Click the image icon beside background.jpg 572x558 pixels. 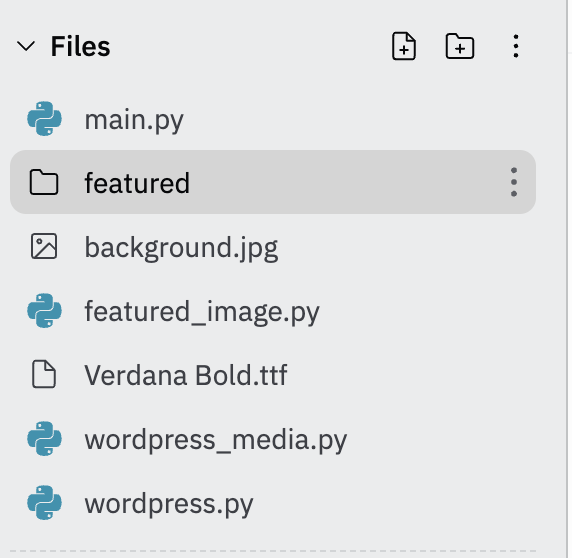click(x=44, y=246)
